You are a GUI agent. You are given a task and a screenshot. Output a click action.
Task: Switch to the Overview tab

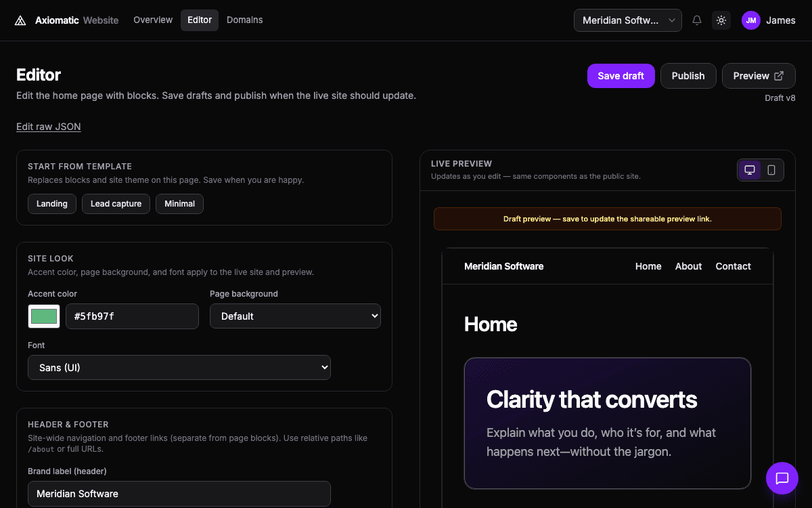[153, 20]
